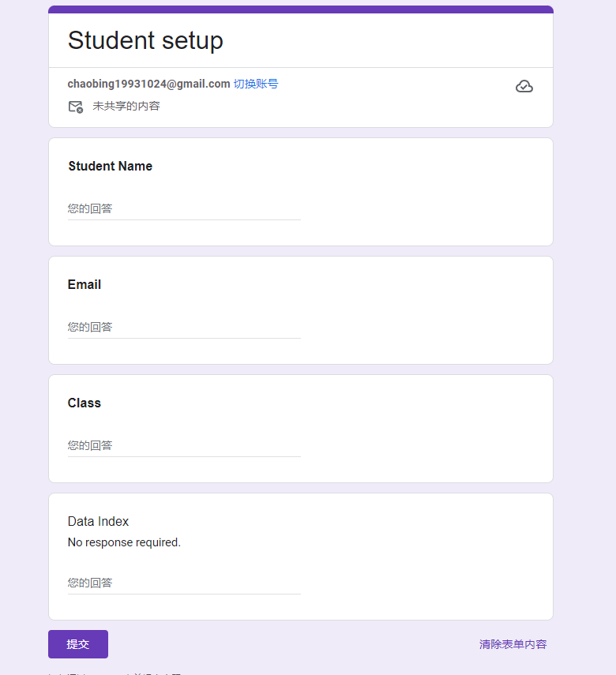Click the Student setup form title
Image resolution: width=616 pixels, height=675 pixels.
pos(145,40)
